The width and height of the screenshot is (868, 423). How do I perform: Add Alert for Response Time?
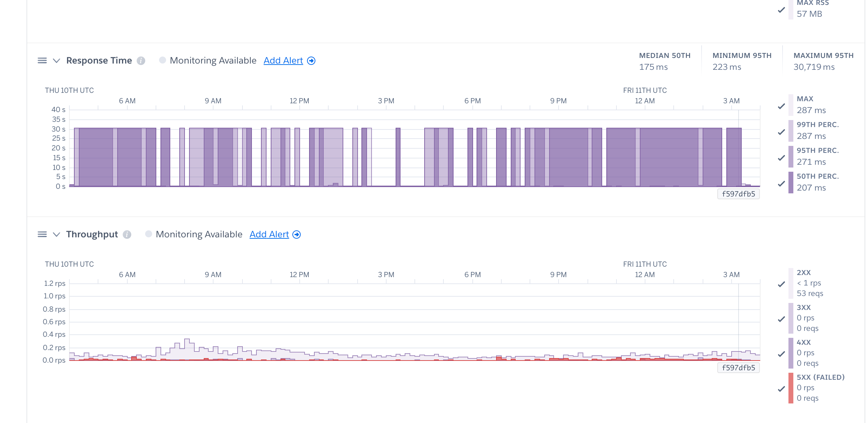click(x=283, y=61)
